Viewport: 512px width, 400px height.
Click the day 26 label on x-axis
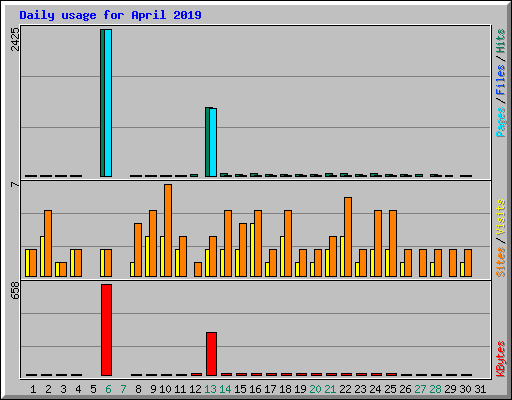tap(405, 389)
